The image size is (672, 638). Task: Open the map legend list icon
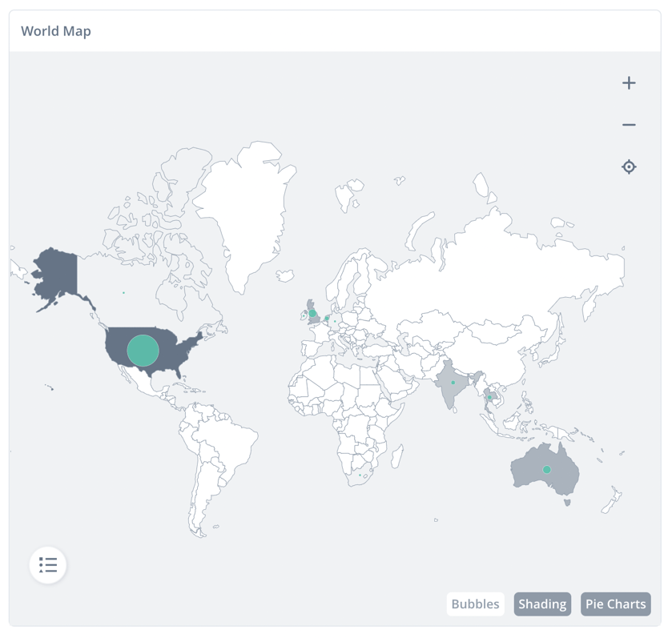click(48, 565)
